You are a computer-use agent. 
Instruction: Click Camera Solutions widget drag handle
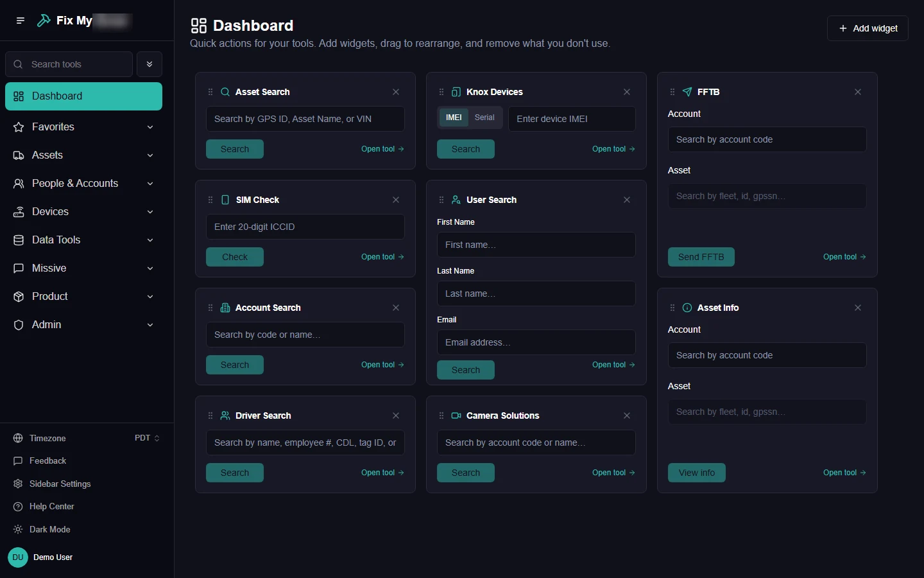pos(441,416)
